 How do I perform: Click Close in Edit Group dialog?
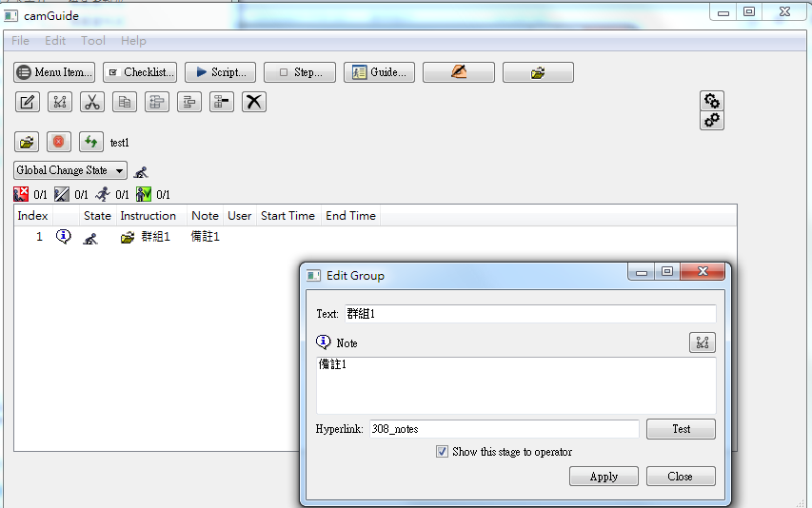click(x=681, y=477)
